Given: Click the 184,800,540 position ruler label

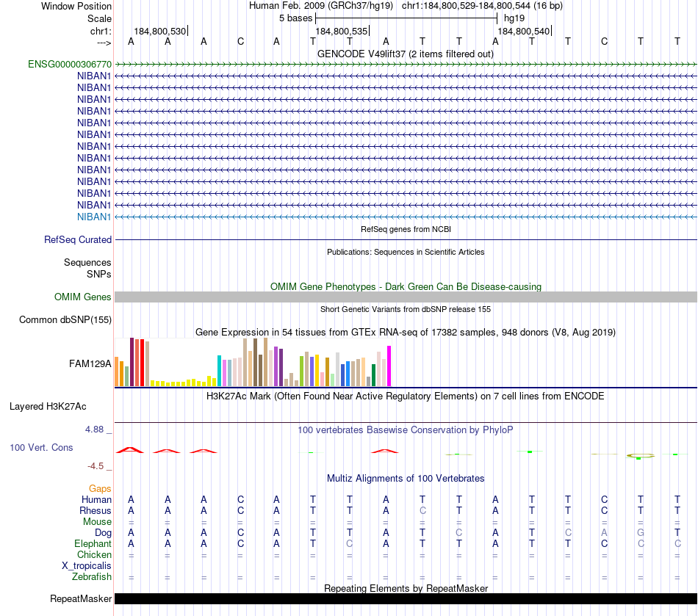Looking at the screenshot, I should point(523,31).
